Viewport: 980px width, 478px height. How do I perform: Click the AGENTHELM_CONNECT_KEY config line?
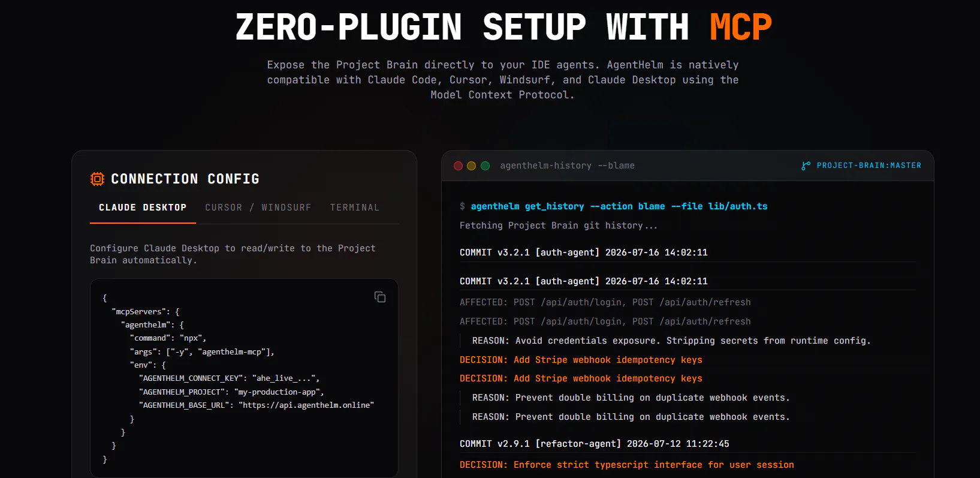click(x=229, y=378)
